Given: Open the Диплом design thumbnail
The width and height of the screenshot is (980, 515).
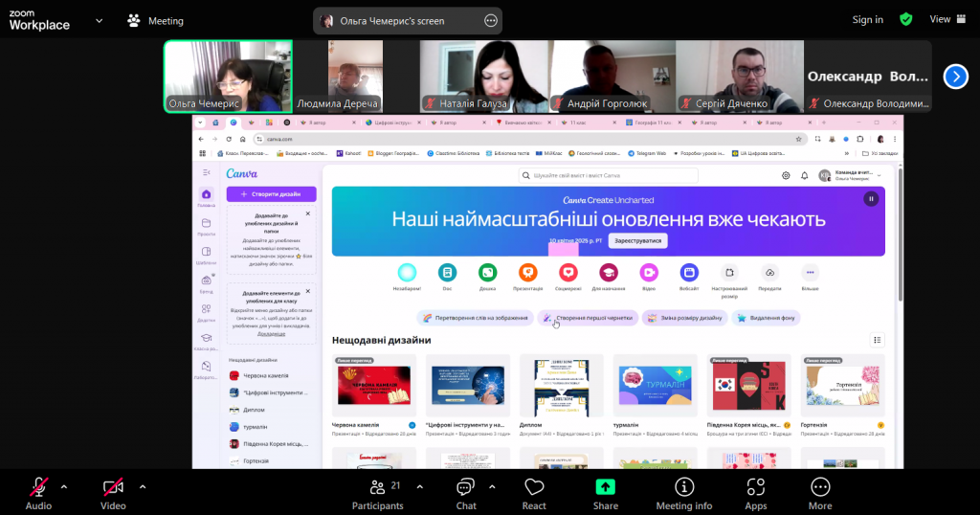Looking at the screenshot, I should pos(561,386).
